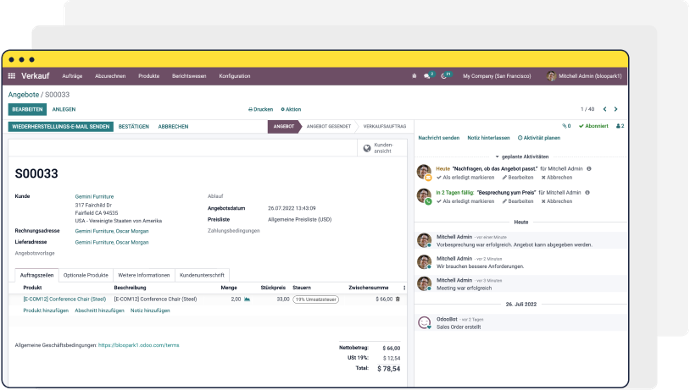
Task: Cancel the Nachfragen activity via Abbrechen
Action: 557,177
